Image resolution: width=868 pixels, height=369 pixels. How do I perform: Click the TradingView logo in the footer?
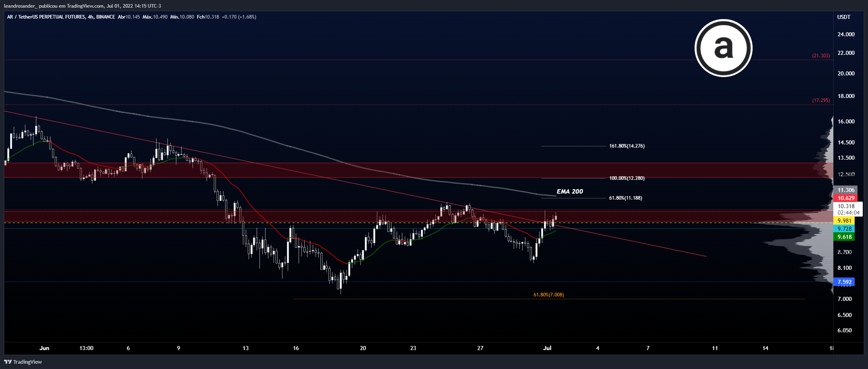pos(23,362)
